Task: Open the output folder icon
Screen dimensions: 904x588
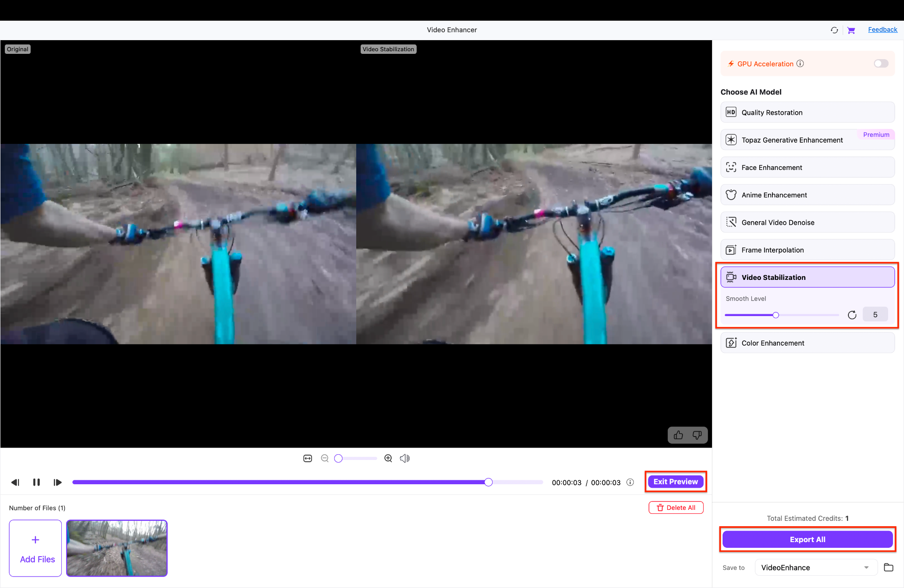Action: pyautogui.click(x=889, y=567)
